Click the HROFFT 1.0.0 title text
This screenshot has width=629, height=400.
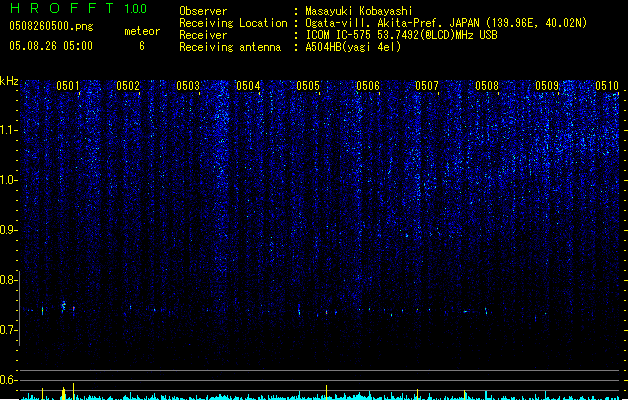tap(78, 8)
